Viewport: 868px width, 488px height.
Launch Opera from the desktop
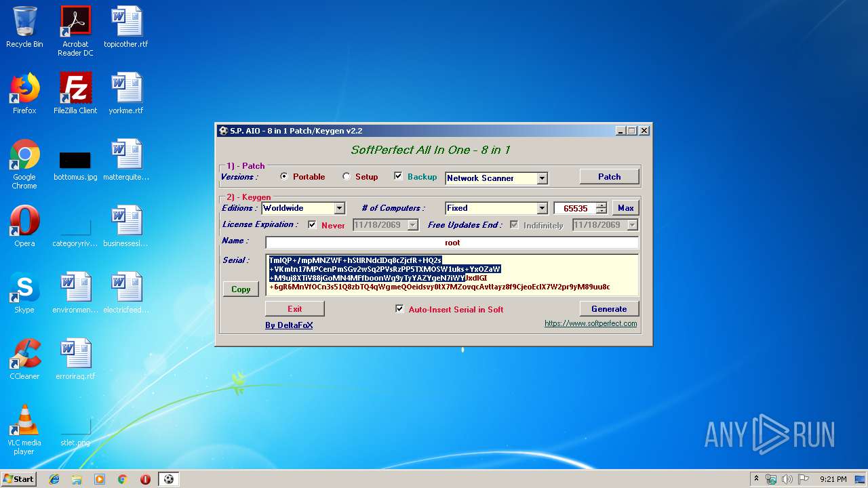pos(24,226)
